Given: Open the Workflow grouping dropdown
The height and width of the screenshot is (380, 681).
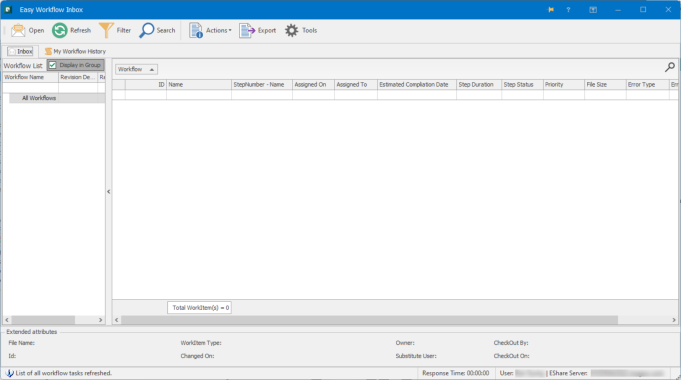Looking at the screenshot, I should pyautogui.click(x=136, y=69).
